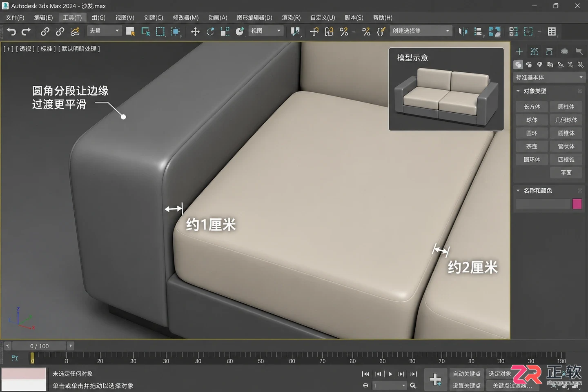The image size is (588, 392).
Task: Click the Bind to Space Warp icon
Action: (x=75, y=31)
